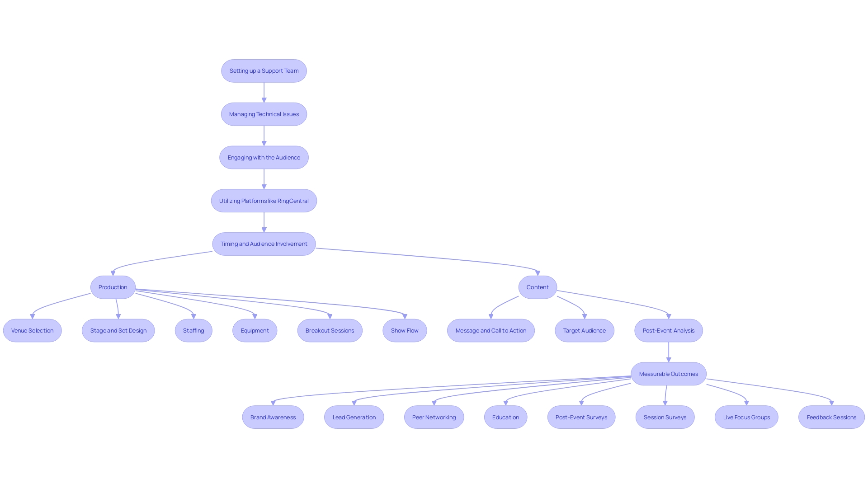Expand the Content branch

[x=537, y=286]
